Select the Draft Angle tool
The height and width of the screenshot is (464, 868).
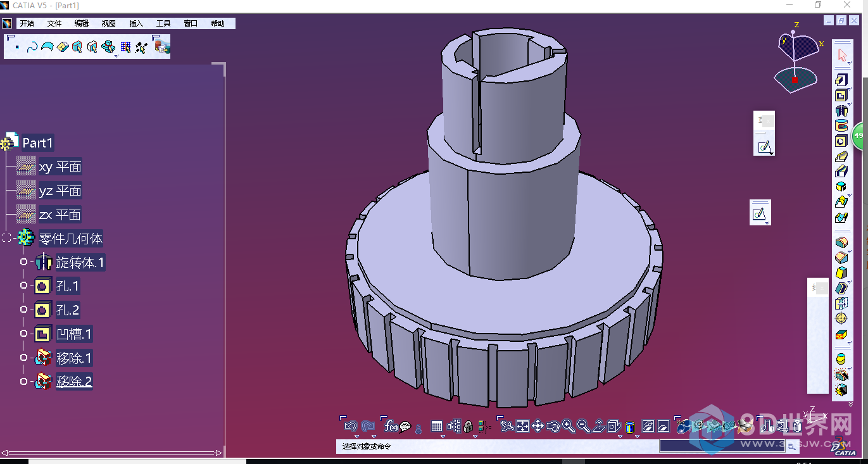point(841,273)
